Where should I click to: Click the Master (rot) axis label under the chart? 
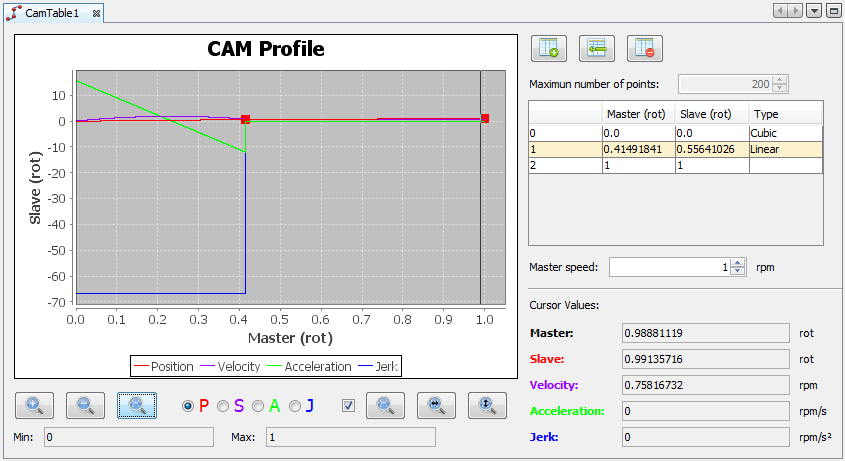click(290, 338)
